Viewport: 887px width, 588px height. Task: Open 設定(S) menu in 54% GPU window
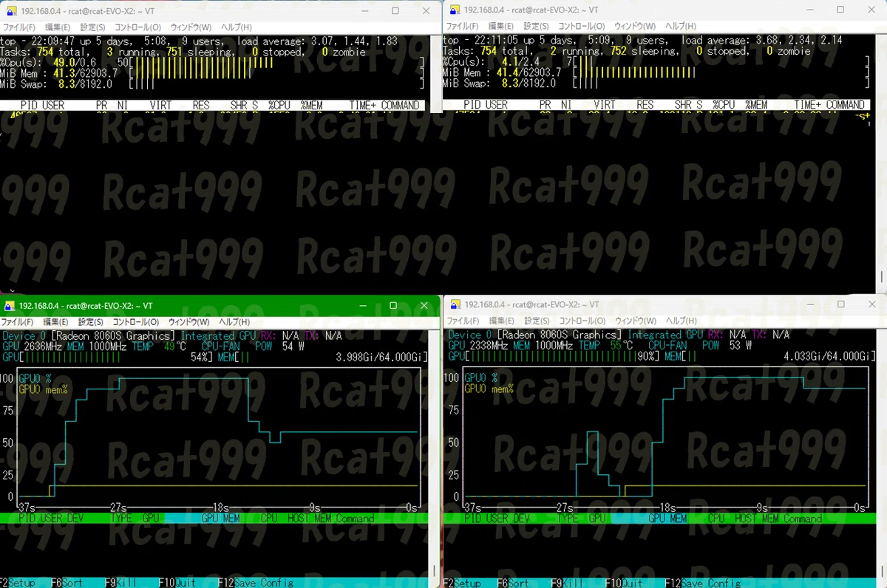[x=91, y=322]
